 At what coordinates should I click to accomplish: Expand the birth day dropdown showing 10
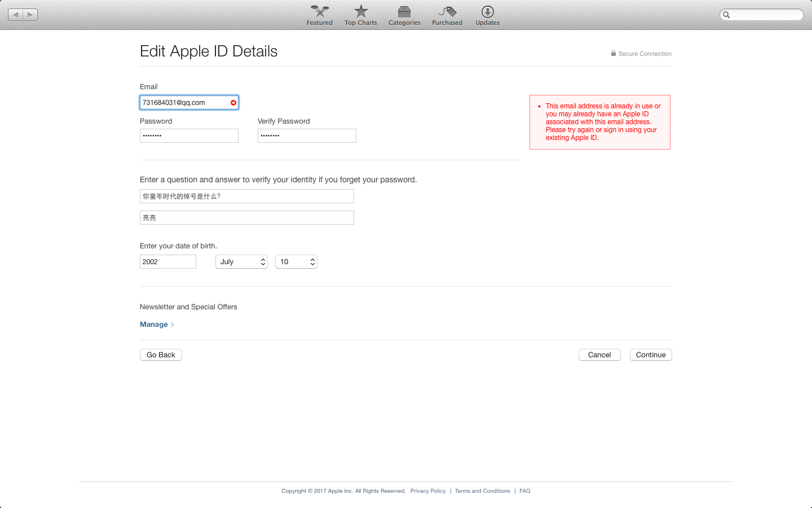tap(296, 262)
